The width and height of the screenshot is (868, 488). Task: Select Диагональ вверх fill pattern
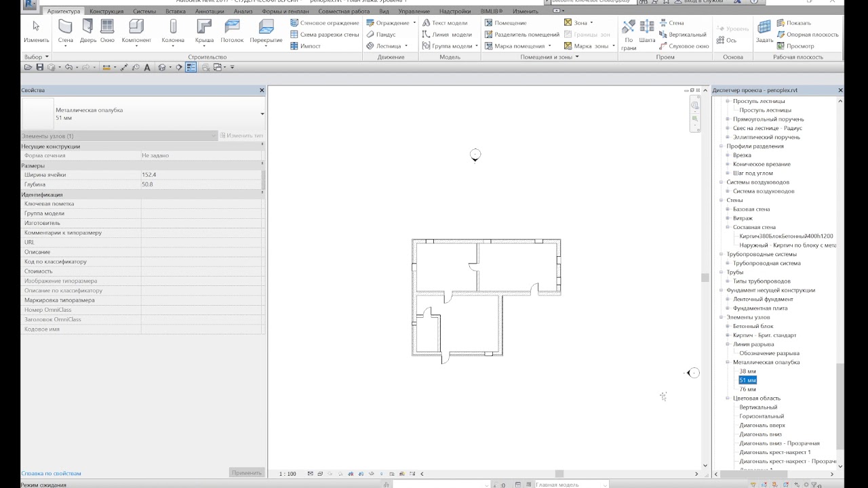pos(762,425)
